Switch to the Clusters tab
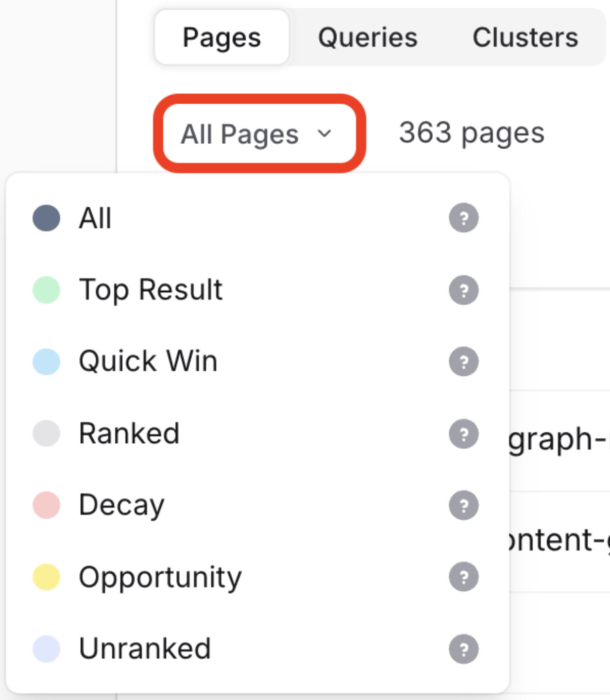 pos(525,38)
